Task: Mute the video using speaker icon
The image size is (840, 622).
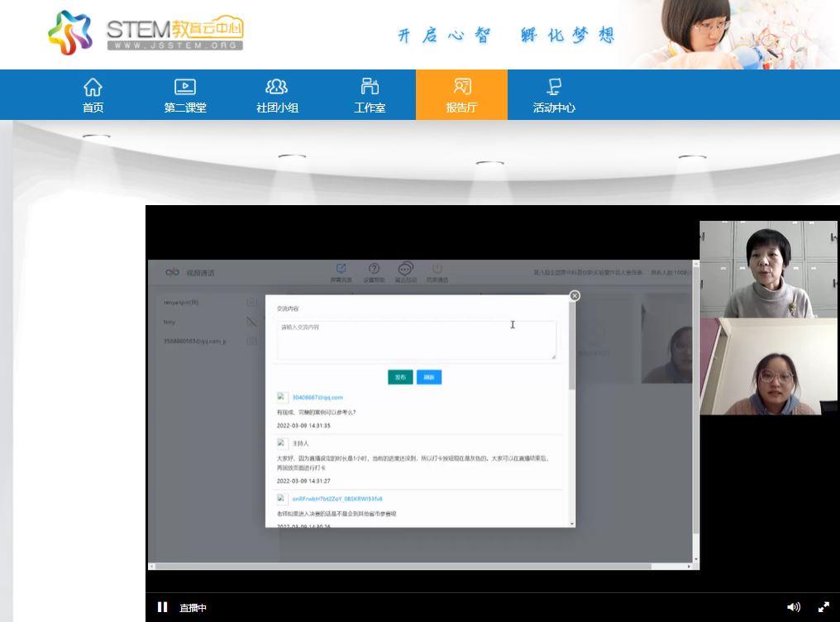Action: [794, 607]
